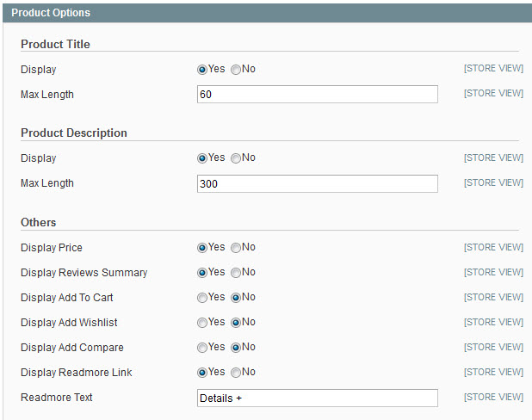Click the Product Options section header
Image resolution: width=532 pixels, height=420 pixels.
[267, 13]
